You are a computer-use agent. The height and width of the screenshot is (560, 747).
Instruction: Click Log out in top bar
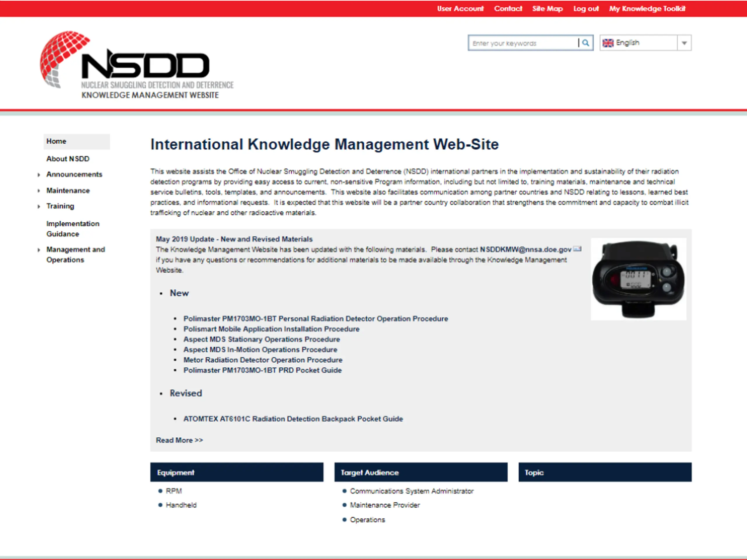(586, 8)
